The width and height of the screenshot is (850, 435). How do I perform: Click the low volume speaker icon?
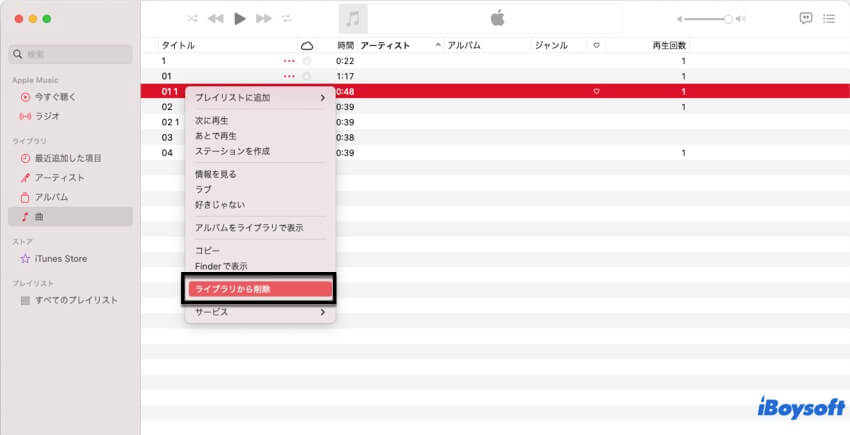[x=679, y=19]
